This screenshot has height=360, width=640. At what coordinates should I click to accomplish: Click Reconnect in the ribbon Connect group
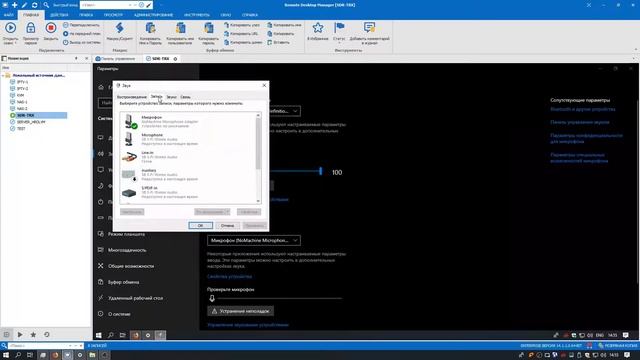point(81,25)
